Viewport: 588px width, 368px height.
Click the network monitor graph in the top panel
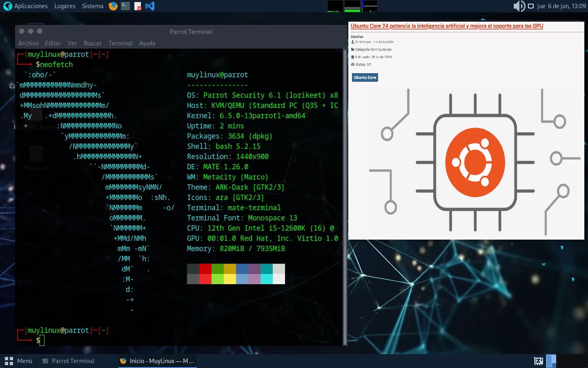click(x=370, y=6)
